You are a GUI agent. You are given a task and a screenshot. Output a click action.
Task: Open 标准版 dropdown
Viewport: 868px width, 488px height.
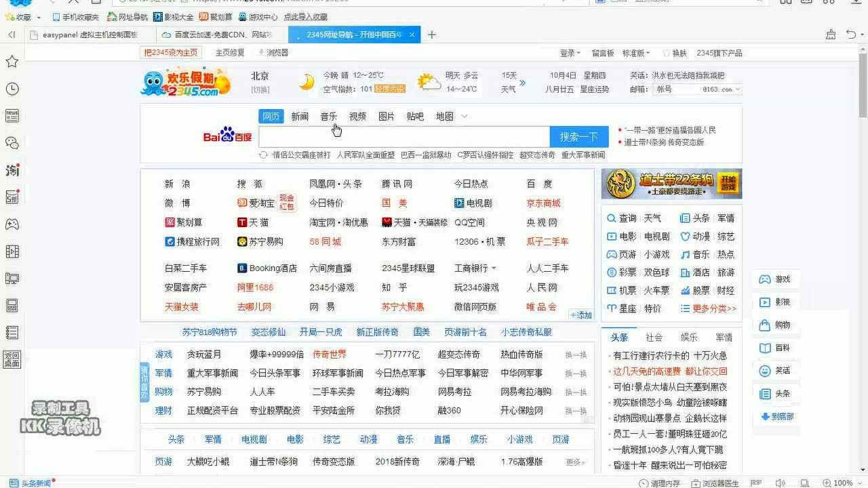pyautogui.click(x=636, y=53)
